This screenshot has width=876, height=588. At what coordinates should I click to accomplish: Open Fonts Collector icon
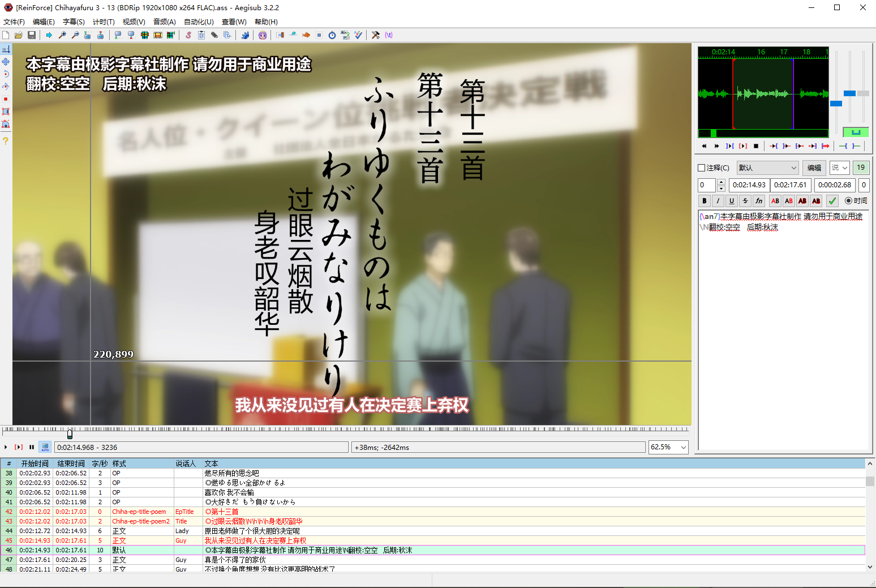227,35
